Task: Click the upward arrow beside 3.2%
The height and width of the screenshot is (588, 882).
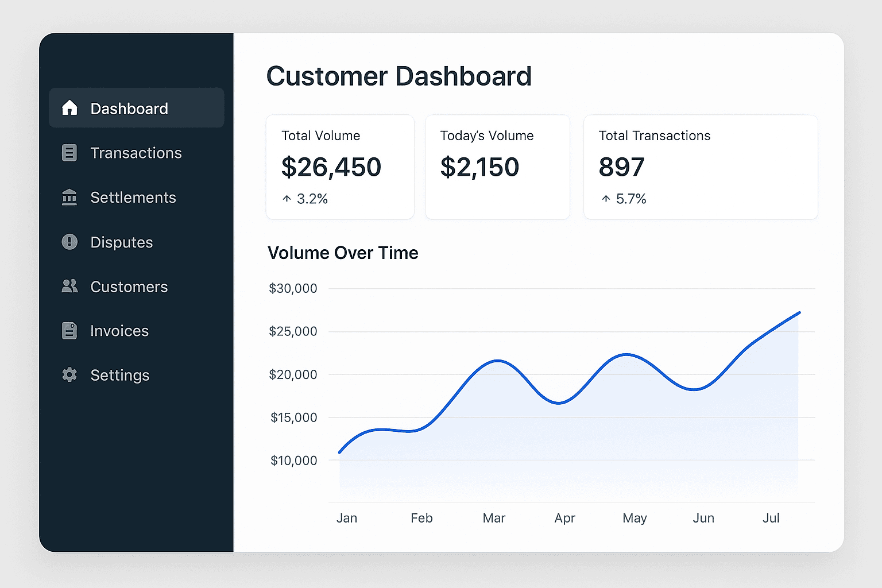Action: [x=287, y=199]
